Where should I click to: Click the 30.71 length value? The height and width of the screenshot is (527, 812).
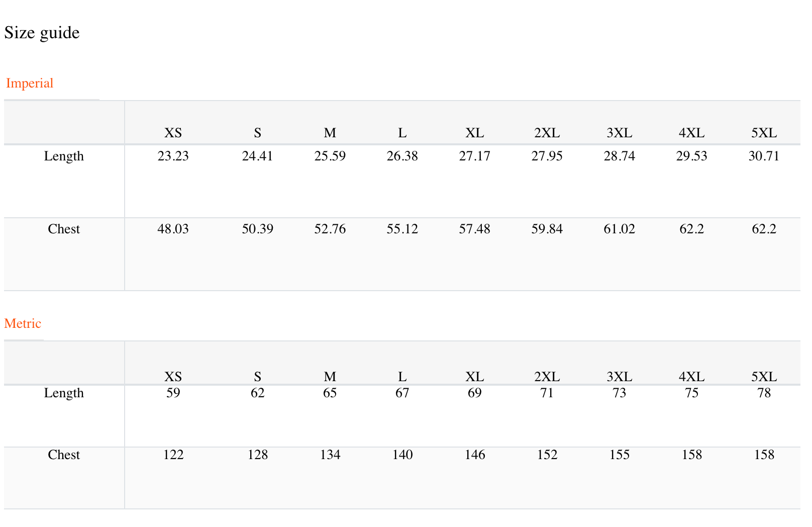[x=764, y=156]
